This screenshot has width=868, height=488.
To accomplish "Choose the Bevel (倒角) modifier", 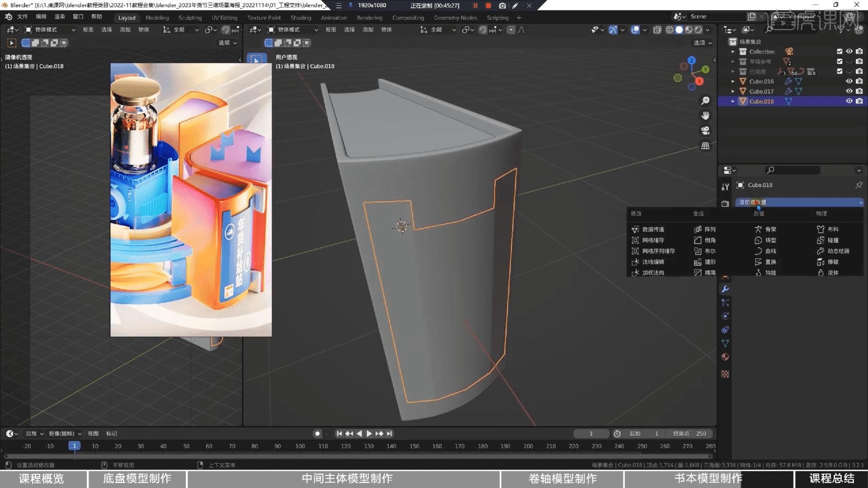I will click(x=705, y=240).
